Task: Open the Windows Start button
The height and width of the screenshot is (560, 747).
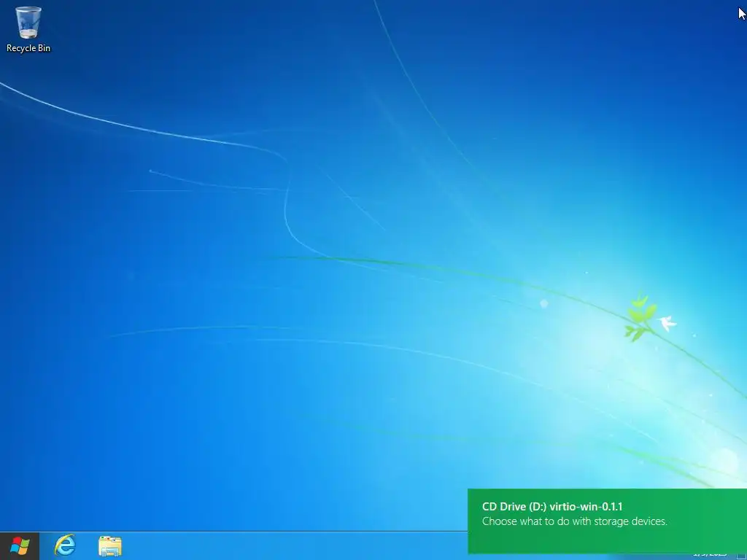Action: [20, 545]
